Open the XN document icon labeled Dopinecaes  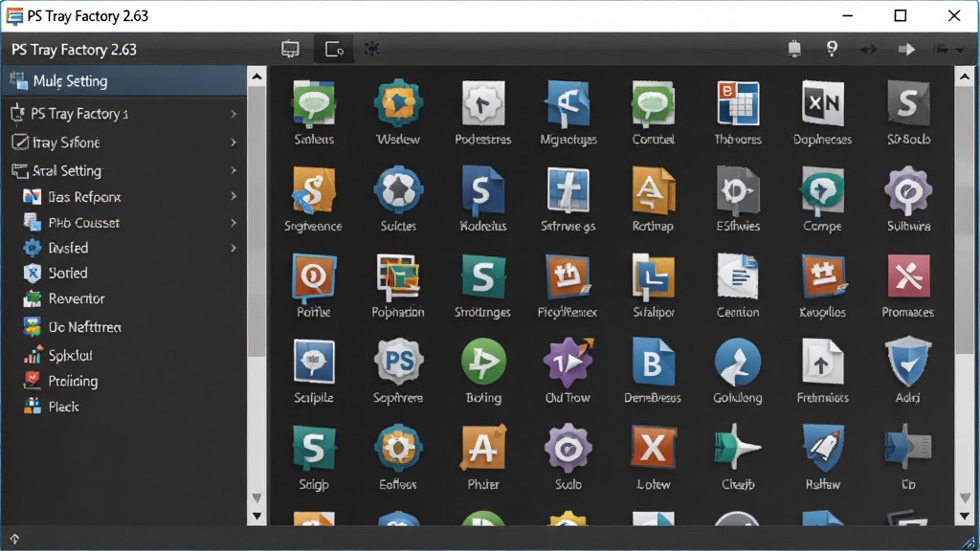822,103
